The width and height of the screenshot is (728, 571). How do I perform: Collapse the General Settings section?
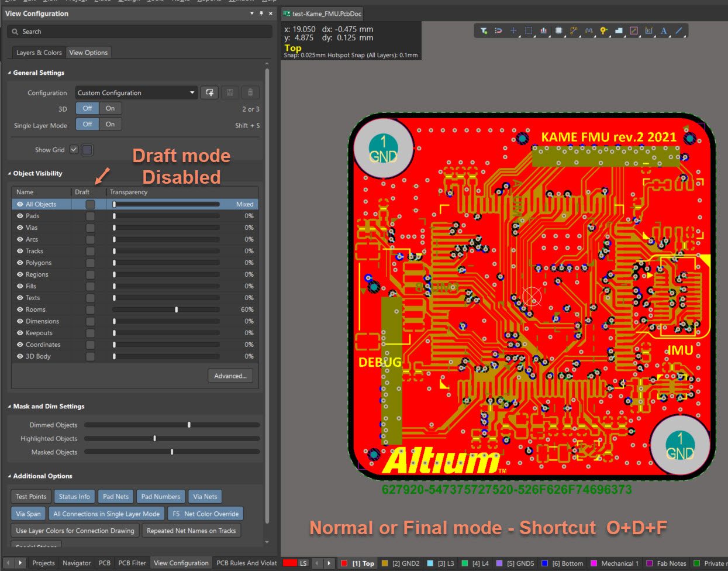[9, 73]
